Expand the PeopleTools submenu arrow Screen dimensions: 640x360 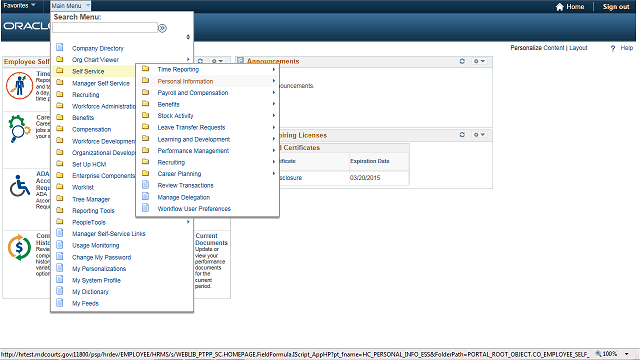pyautogui.click(x=188, y=222)
